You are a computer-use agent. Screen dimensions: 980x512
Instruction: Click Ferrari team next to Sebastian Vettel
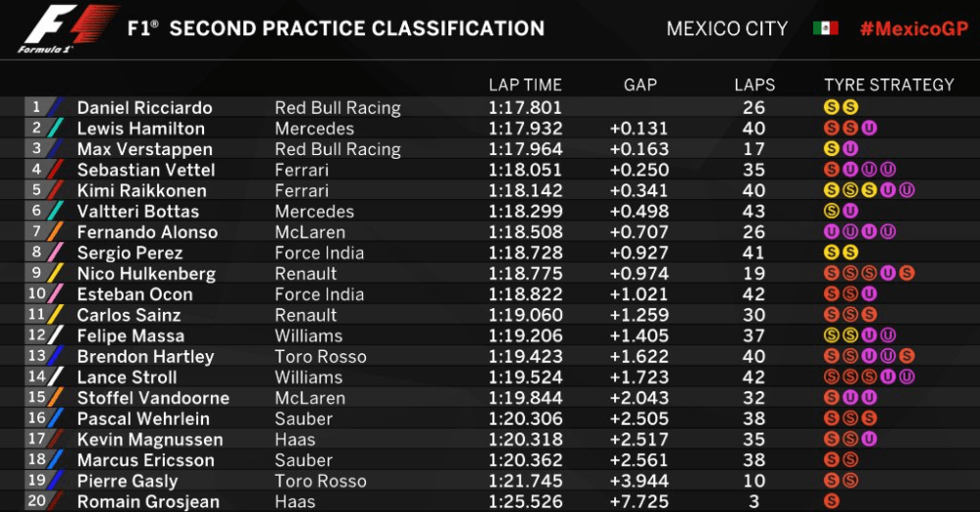[301, 170]
